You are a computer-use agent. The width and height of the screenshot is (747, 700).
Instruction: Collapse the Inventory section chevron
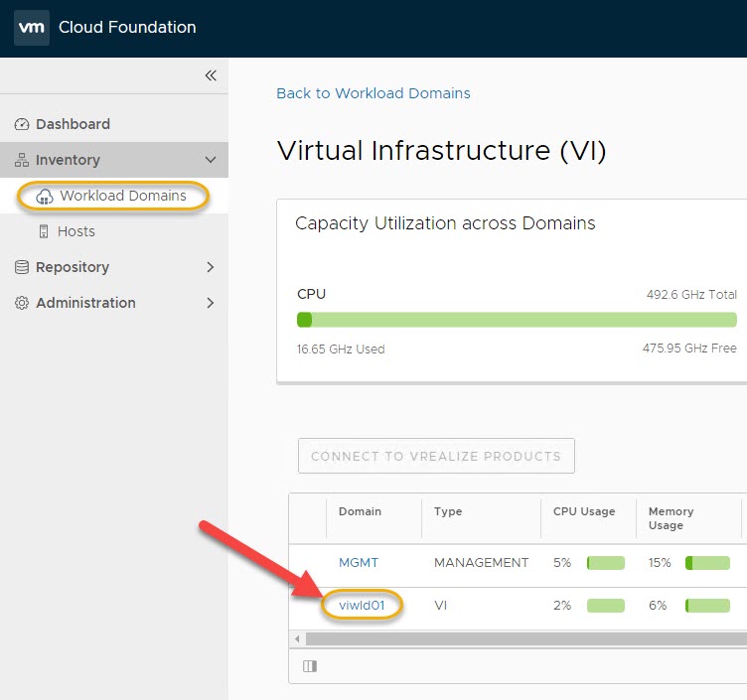pyautogui.click(x=210, y=160)
